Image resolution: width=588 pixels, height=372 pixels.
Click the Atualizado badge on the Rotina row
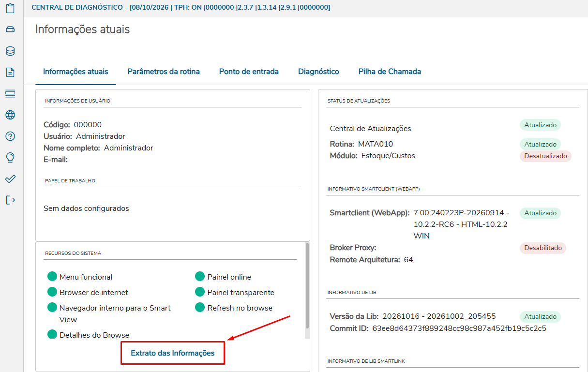pyautogui.click(x=540, y=144)
